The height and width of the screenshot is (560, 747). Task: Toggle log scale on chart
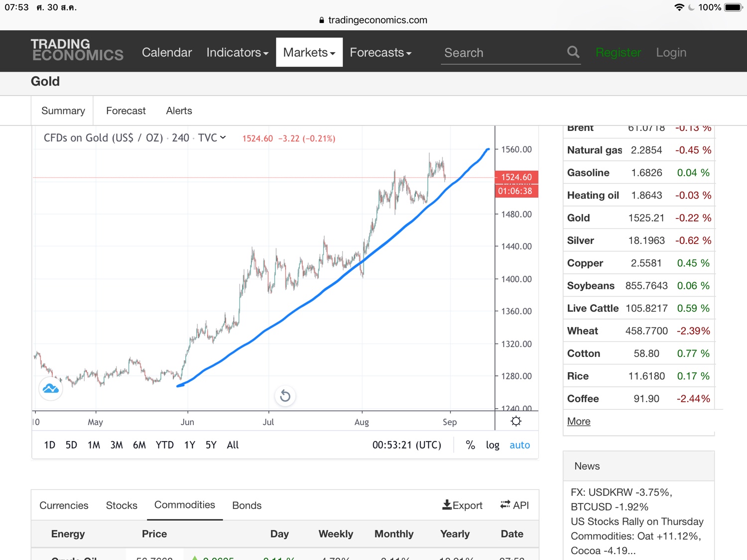click(493, 445)
